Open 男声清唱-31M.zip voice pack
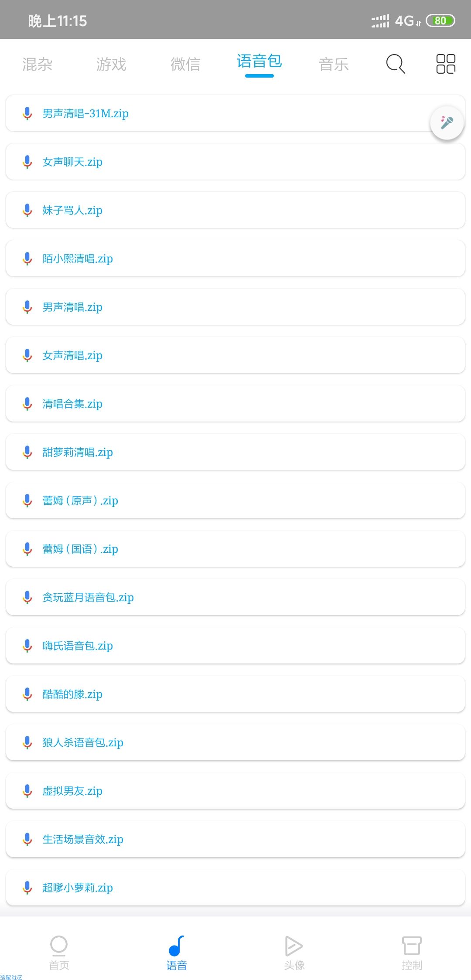The width and height of the screenshot is (471, 980). point(235,113)
